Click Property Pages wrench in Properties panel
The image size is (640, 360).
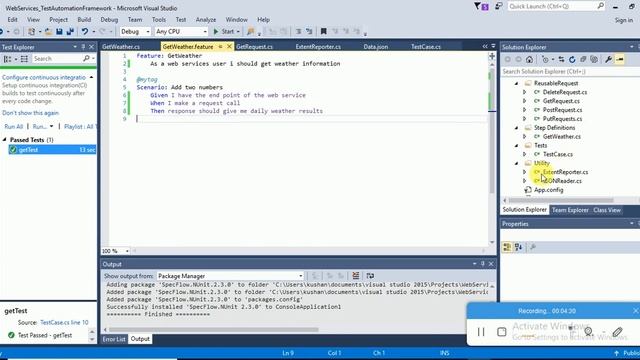click(533, 247)
